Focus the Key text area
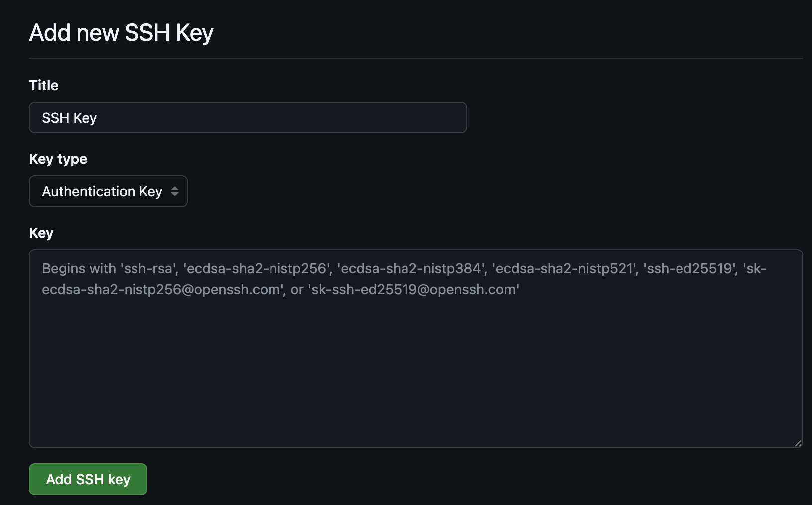 click(x=415, y=348)
